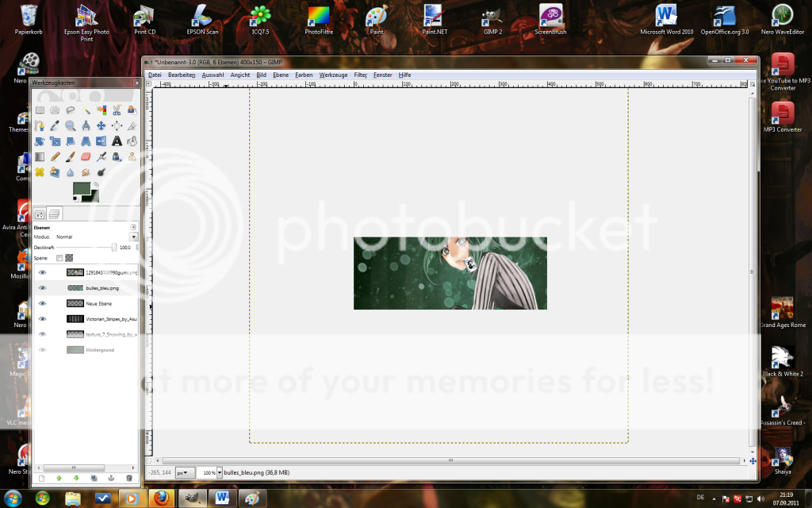Duplicate the current layer

click(x=94, y=478)
